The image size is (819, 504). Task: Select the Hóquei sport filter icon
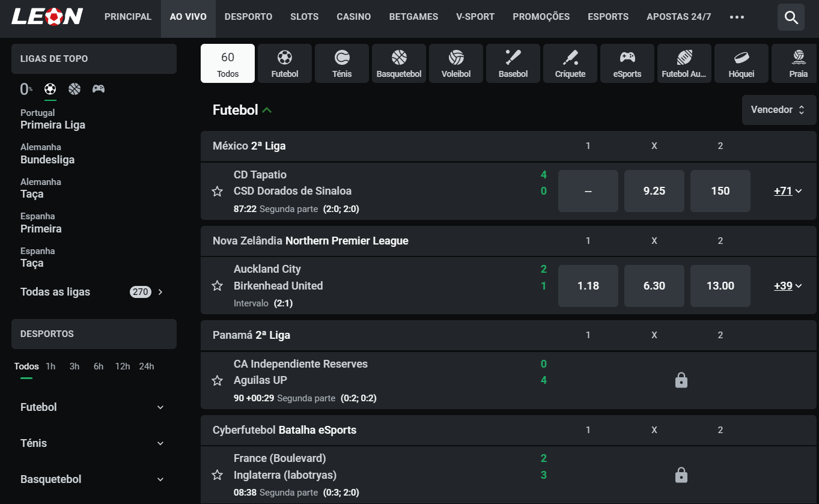(x=741, y=63)
